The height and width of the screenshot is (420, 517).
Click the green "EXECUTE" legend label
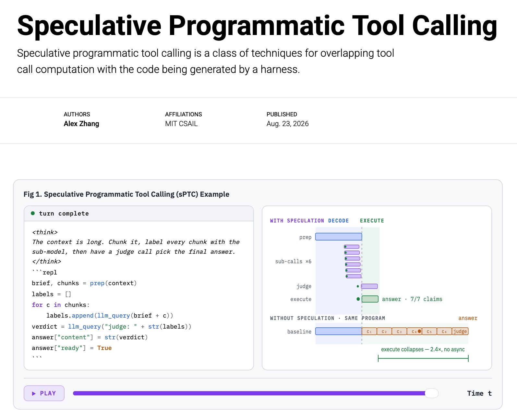(372, 221)
